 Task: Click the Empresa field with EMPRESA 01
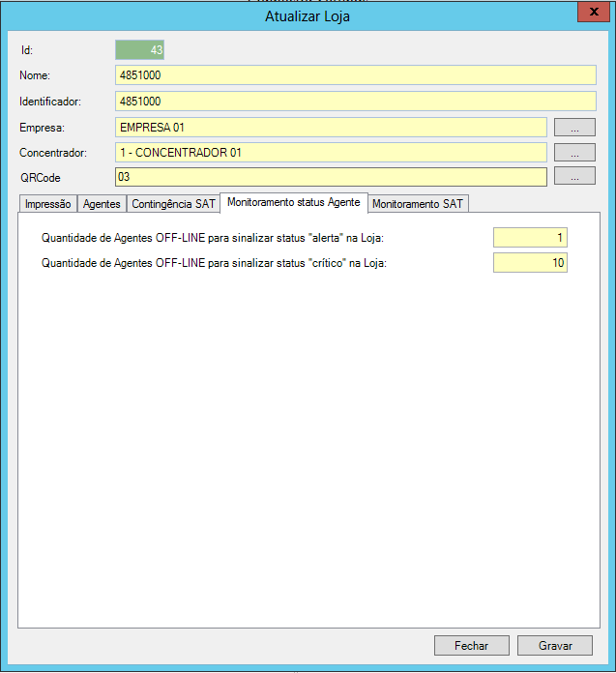(x=331, y=127)
